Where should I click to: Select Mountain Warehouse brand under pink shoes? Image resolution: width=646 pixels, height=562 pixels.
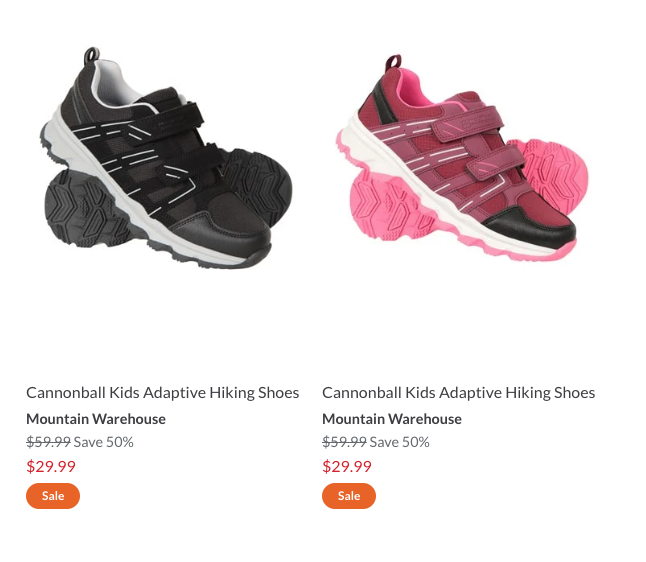pyautogui.click(x=392, y=419)
